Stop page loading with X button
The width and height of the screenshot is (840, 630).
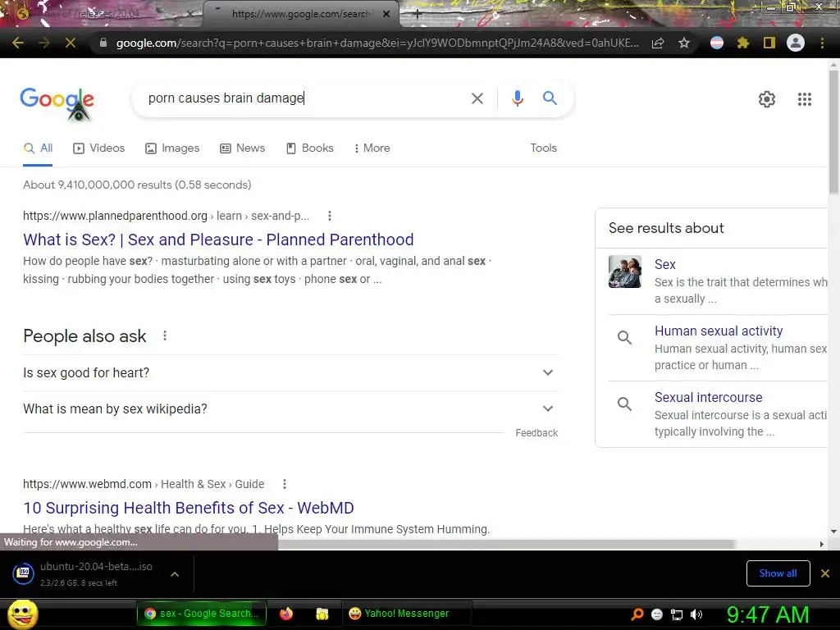71,43
